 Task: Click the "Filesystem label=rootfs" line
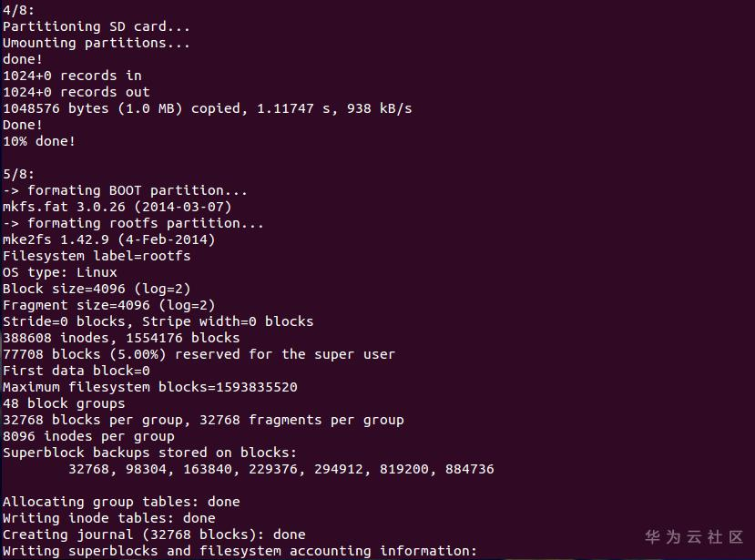pos(97,256)
